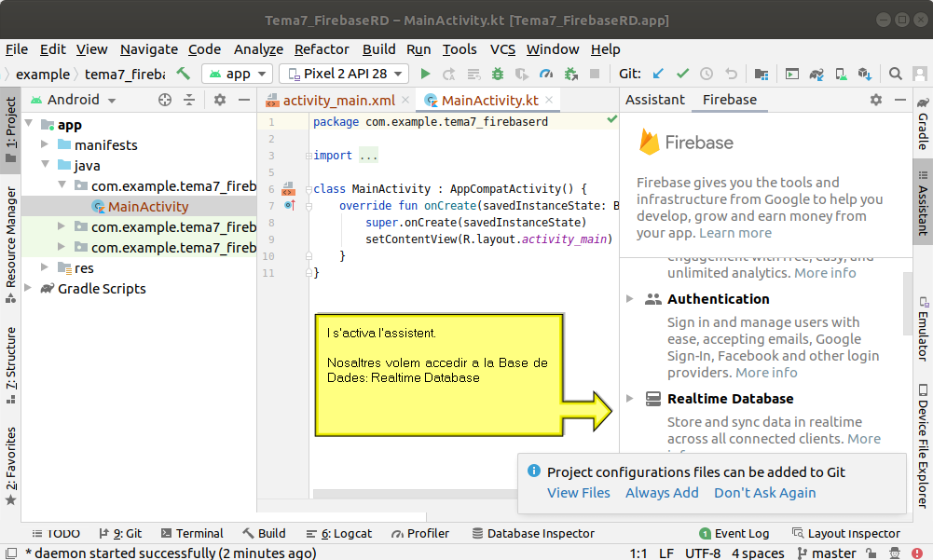Expand folded import block on line 3
Screen dimensions: 933x560
(309, 156)
